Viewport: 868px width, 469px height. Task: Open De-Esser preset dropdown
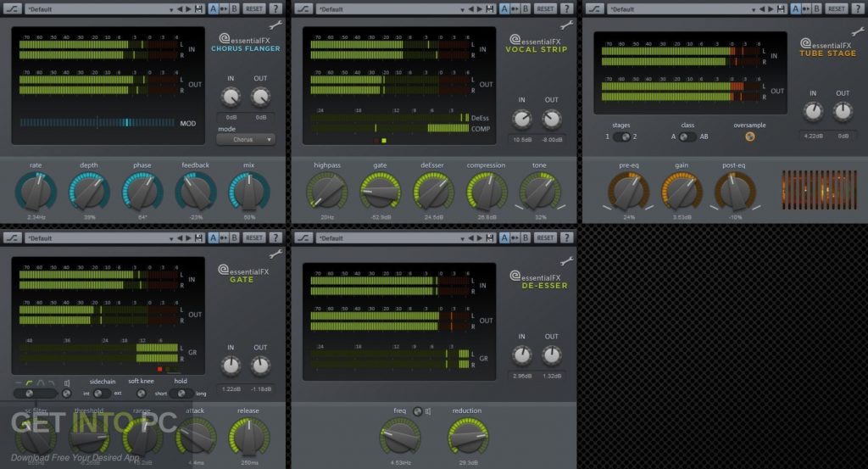[x=462, y=238]
